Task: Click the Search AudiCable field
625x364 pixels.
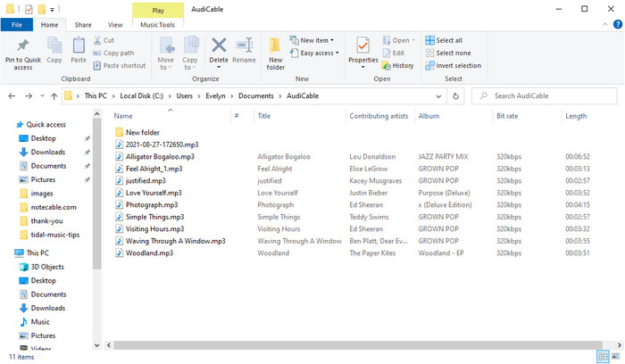Action: click(x=545, y=96)
